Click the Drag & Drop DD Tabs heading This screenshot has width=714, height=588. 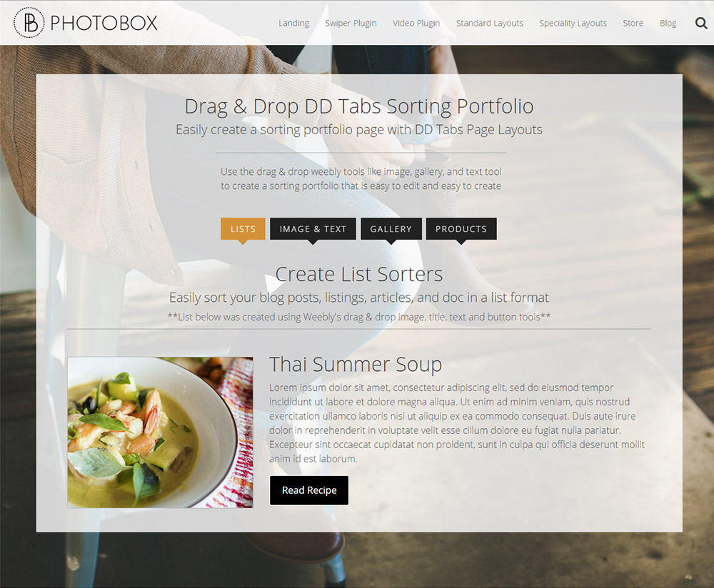359,106
